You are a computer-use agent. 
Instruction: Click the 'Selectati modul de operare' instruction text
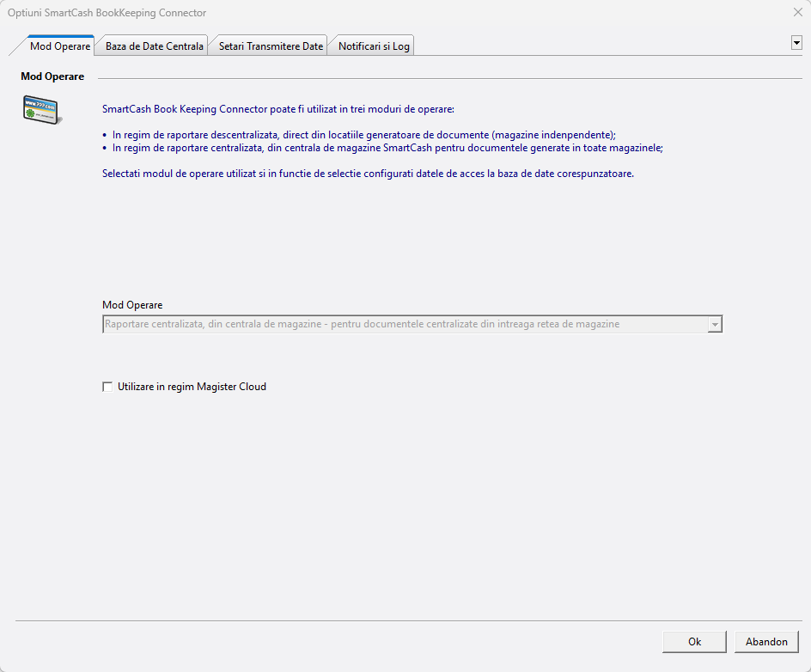[368, 174]
